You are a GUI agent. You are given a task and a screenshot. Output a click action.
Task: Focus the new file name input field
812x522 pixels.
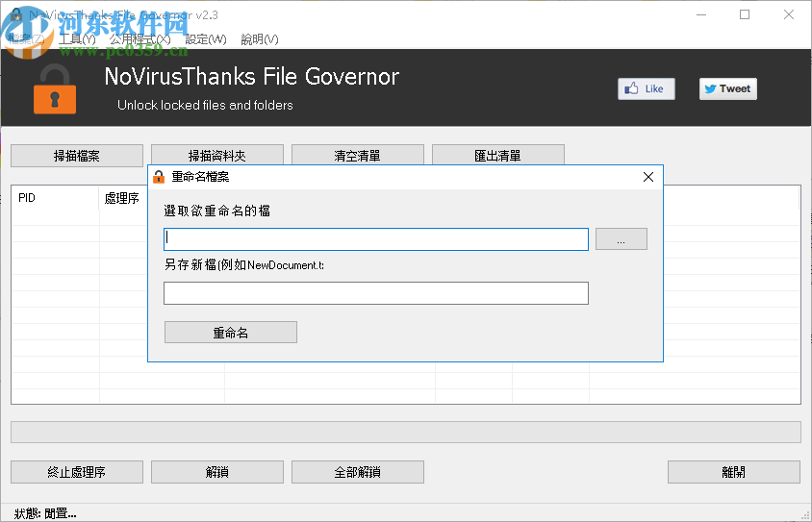[376, 293]
